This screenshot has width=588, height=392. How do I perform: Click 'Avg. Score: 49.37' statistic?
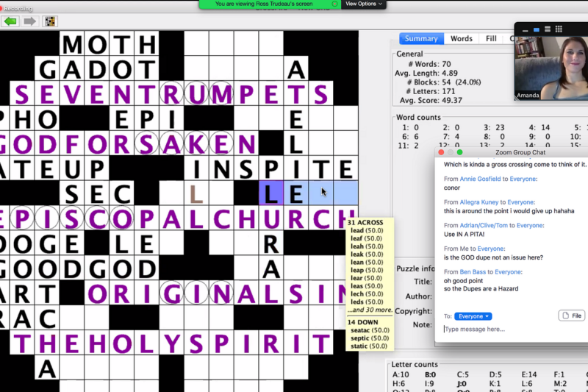[431, 100]
